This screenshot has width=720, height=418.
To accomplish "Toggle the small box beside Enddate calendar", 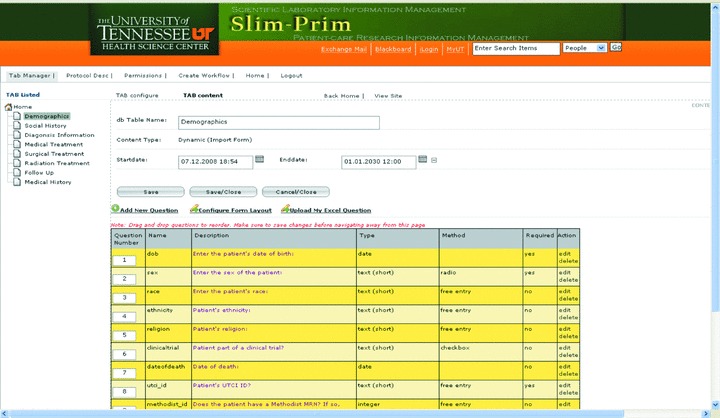I will click(434, 160).
